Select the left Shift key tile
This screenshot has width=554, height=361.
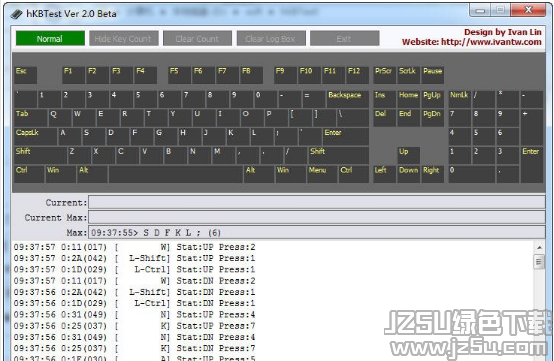[40, 155]
